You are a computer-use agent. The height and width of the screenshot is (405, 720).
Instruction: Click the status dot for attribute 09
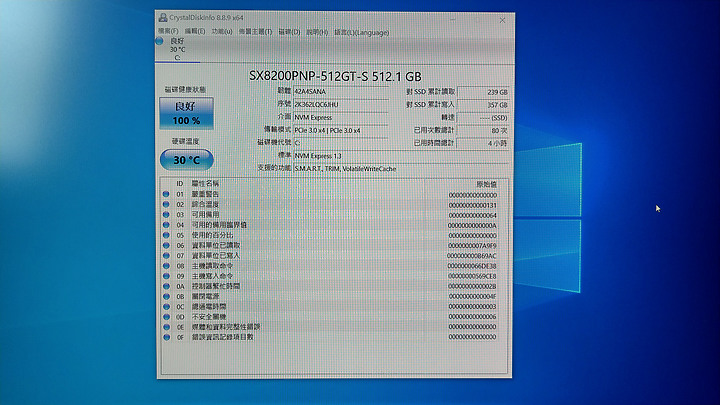tap(166, 276)
